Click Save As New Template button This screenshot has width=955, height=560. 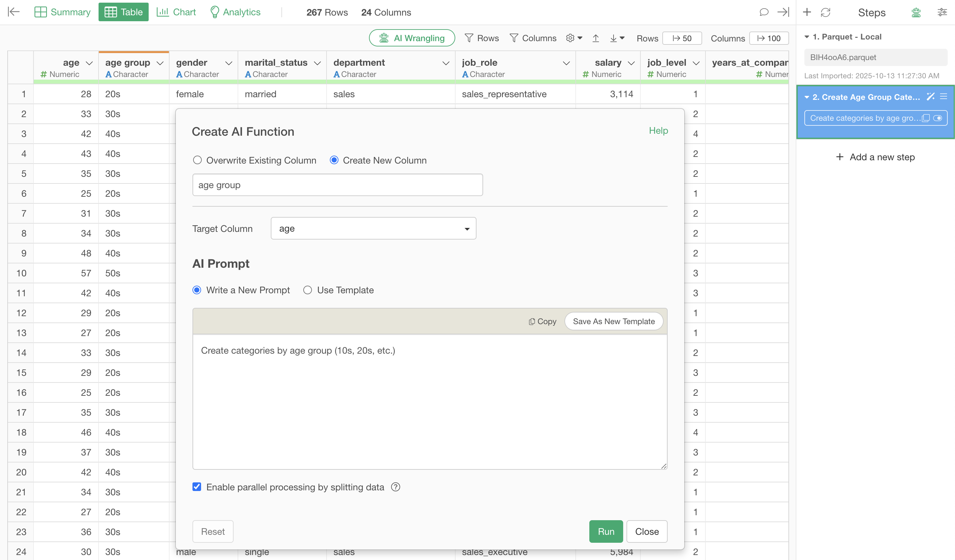614,321
